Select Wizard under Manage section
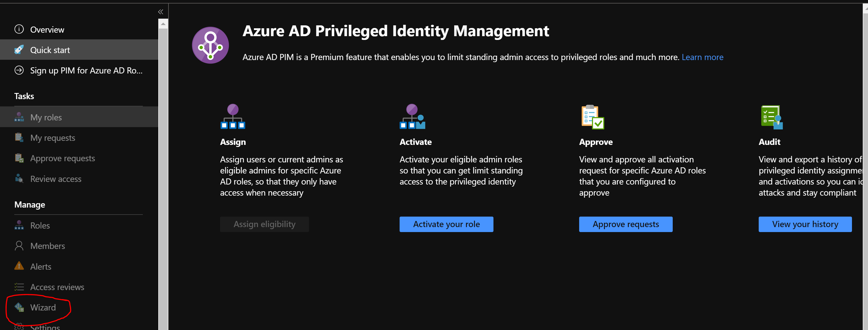 [43, 308]
